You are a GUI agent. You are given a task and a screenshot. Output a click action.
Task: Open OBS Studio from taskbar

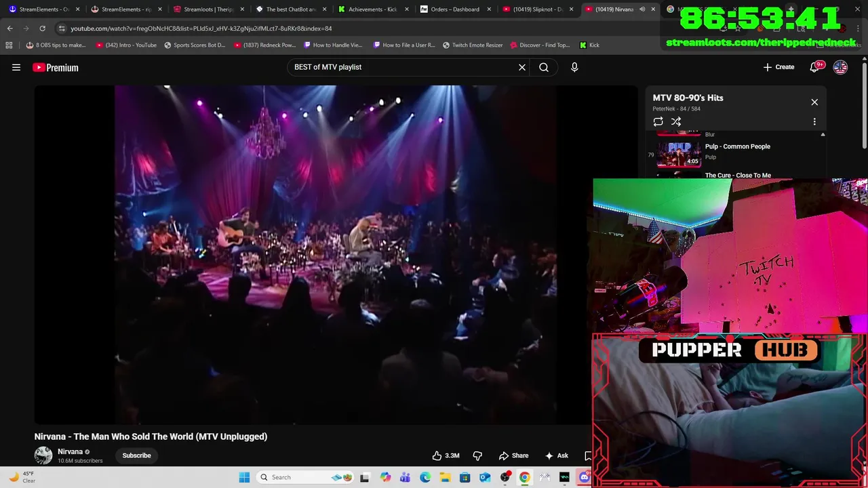tap(505, 477)
